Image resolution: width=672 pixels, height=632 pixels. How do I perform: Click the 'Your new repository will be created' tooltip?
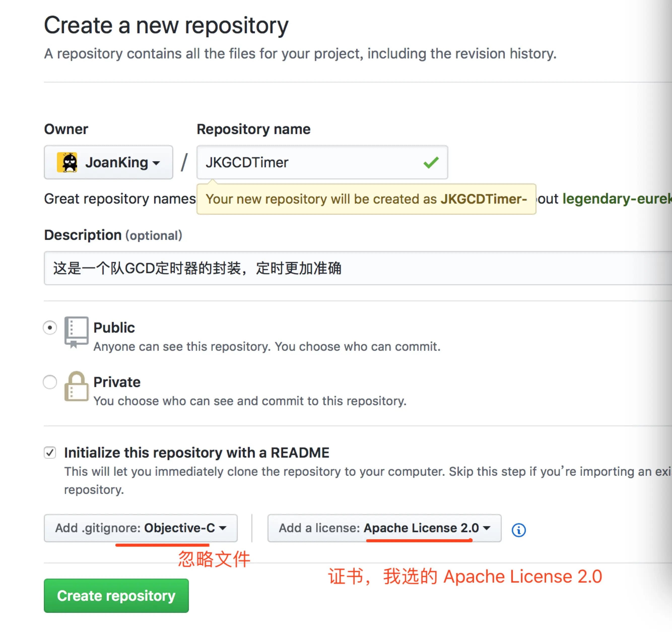coord(366,199)
